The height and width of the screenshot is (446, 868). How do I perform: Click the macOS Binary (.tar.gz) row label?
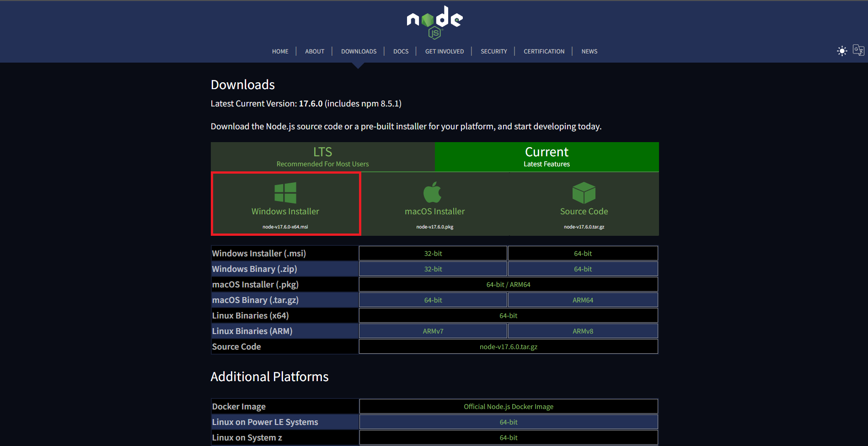click(255, 300)
